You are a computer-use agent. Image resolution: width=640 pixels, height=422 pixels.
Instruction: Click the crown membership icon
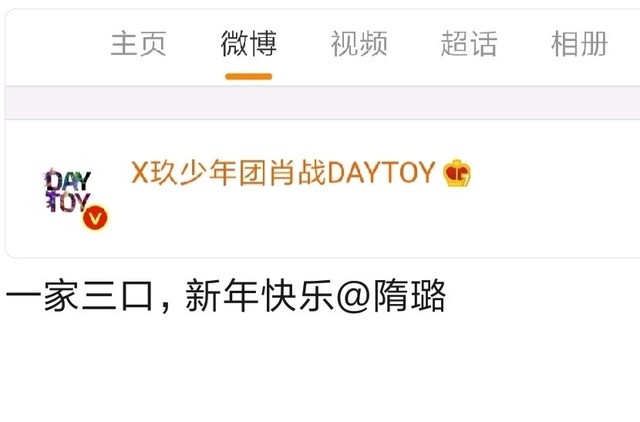pos(457,173)
